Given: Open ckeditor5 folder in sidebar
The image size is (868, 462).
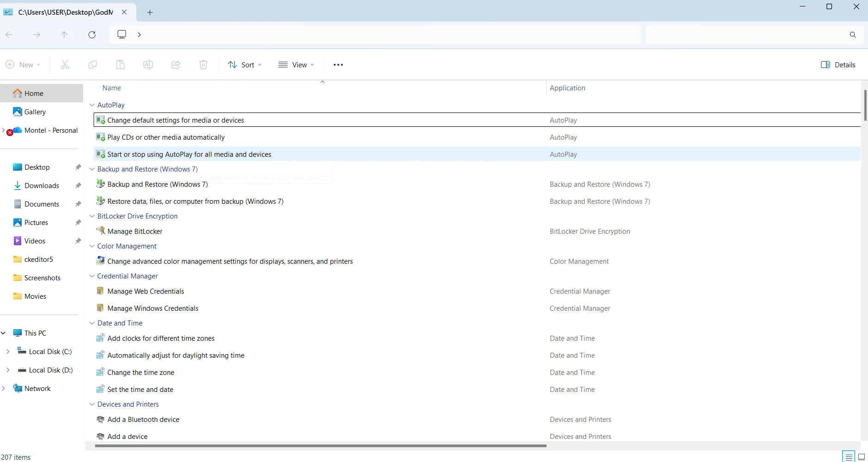Looking at the screenshot, I should tap(42, 259).
